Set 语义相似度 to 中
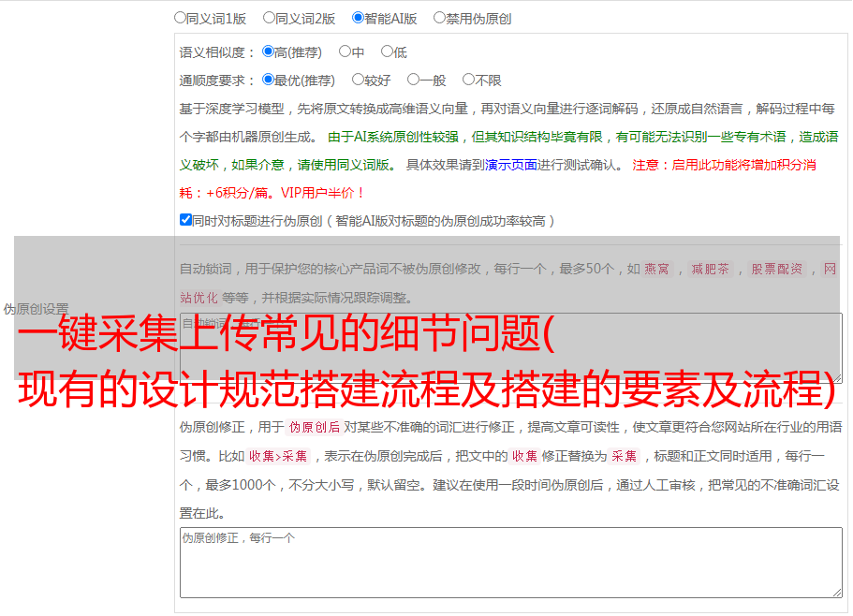Screen dimensions: 853x616 [x=345, y=51]
